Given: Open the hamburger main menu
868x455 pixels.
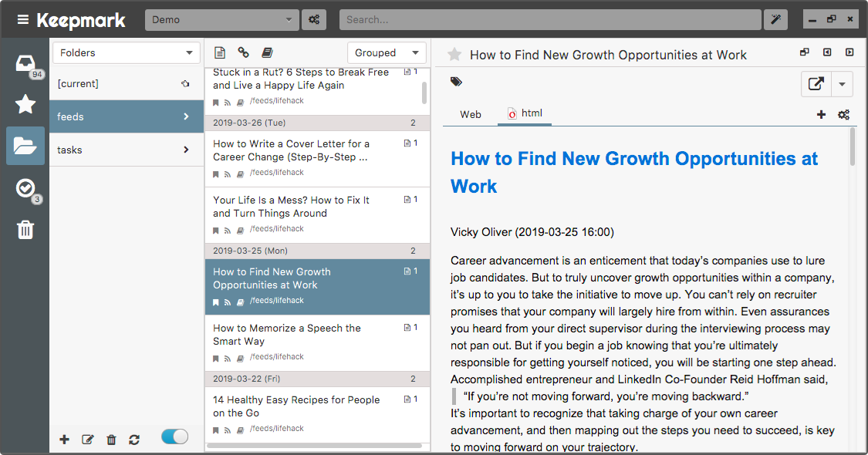Looking at the screenshot, I should tap(22, 20).
